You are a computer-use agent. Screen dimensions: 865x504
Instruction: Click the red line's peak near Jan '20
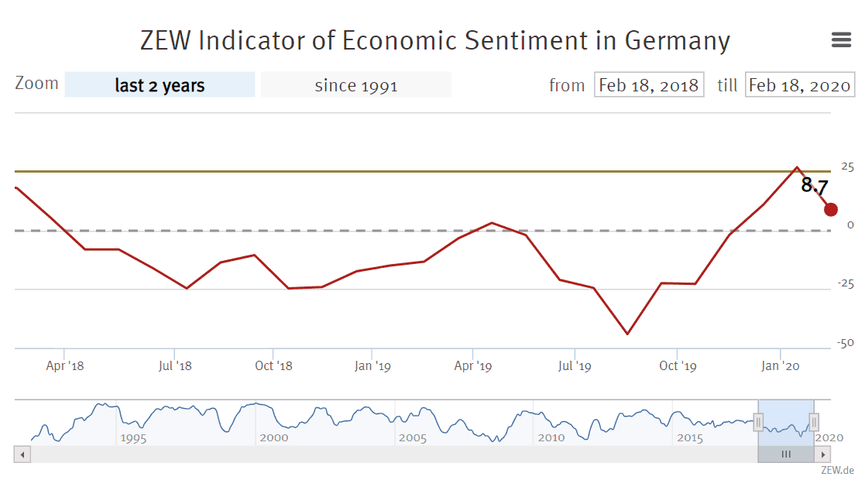click(797, 167)
